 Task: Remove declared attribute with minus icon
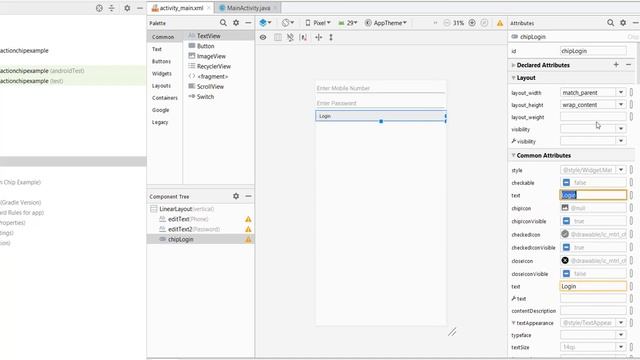[629, 64]
